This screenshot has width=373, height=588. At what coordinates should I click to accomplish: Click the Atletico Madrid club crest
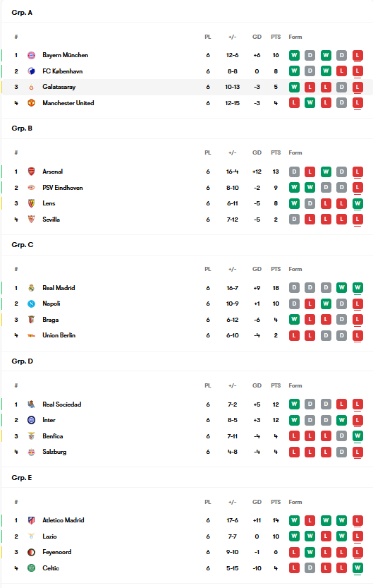(32, 520)
